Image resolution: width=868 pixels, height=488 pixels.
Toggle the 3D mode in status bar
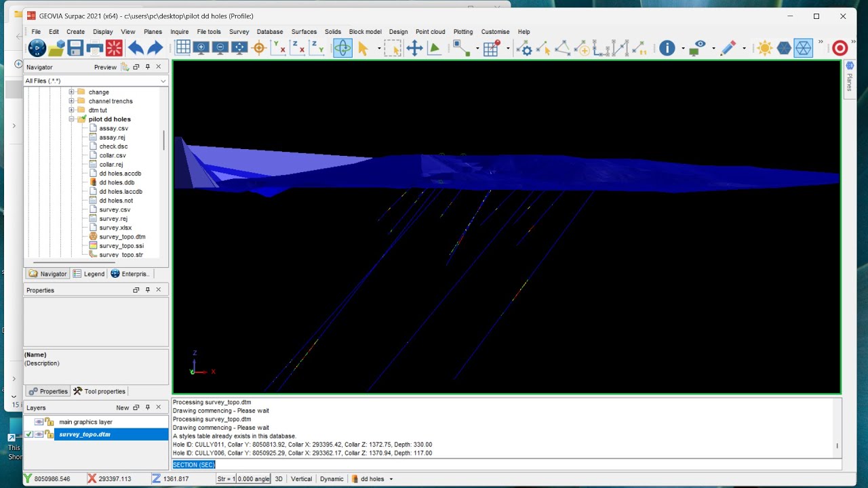click(279, 479)
